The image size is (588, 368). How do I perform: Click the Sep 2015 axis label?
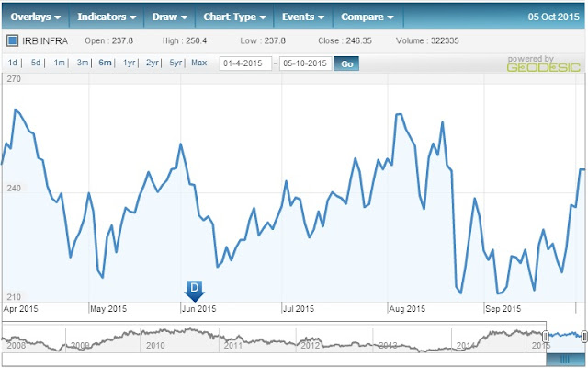[x=503, y=309]
